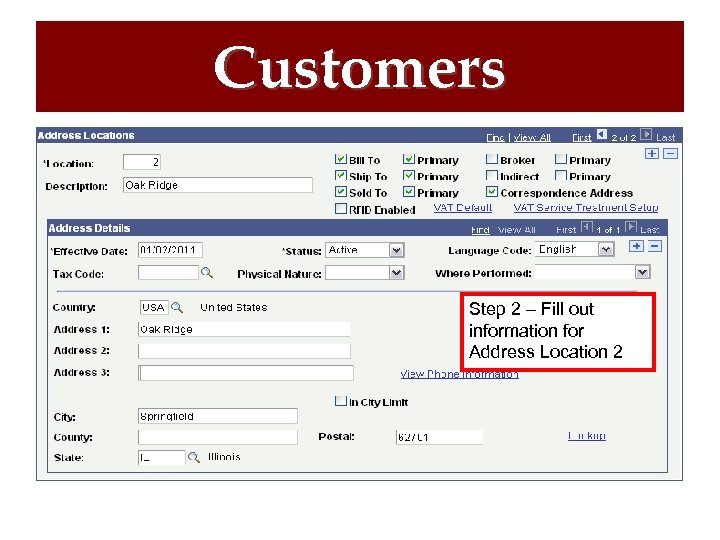Screen dimensions: 720x540
Task: Uncheck the Ship To checkbox
Action: pos(340,175)
